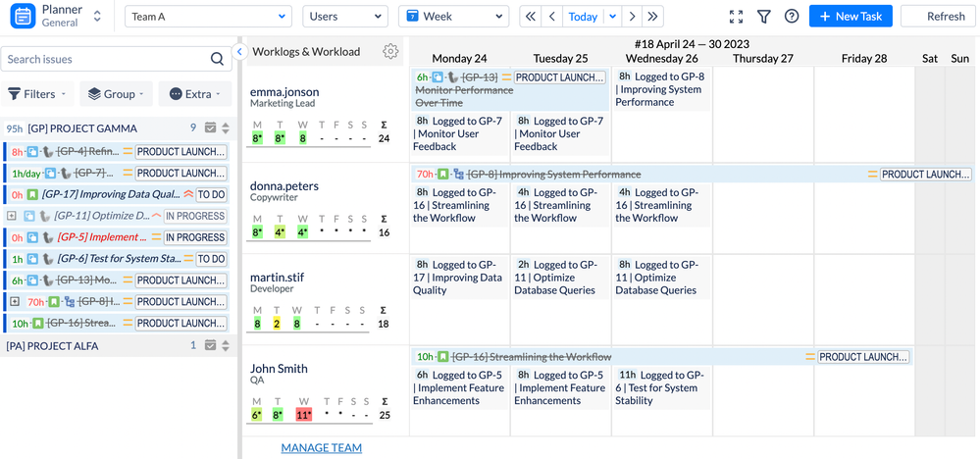Click the Planner calendar logo icon
This screenshot has width=980, height=459.
(23, 17)
